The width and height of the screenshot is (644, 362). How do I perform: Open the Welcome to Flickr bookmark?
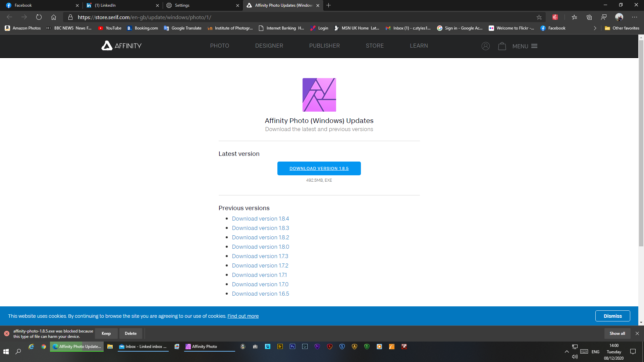[x=512, y=28]
